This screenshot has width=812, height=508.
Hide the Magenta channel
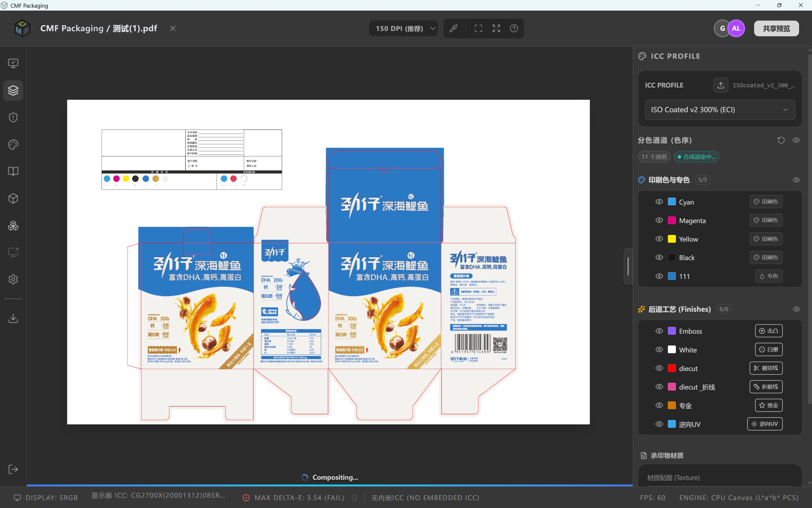[659, 220]
